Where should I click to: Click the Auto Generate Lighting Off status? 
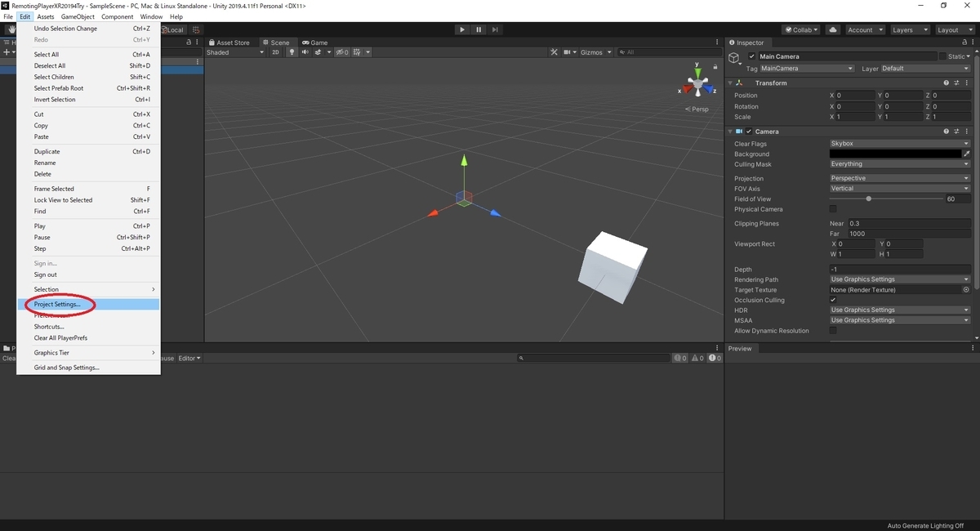tap(925, 526)
